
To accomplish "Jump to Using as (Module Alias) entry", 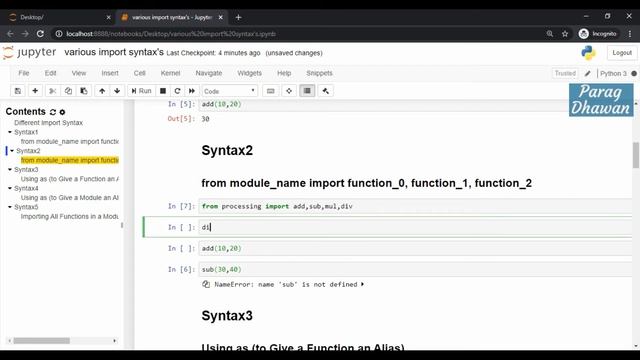I will 70,198.
